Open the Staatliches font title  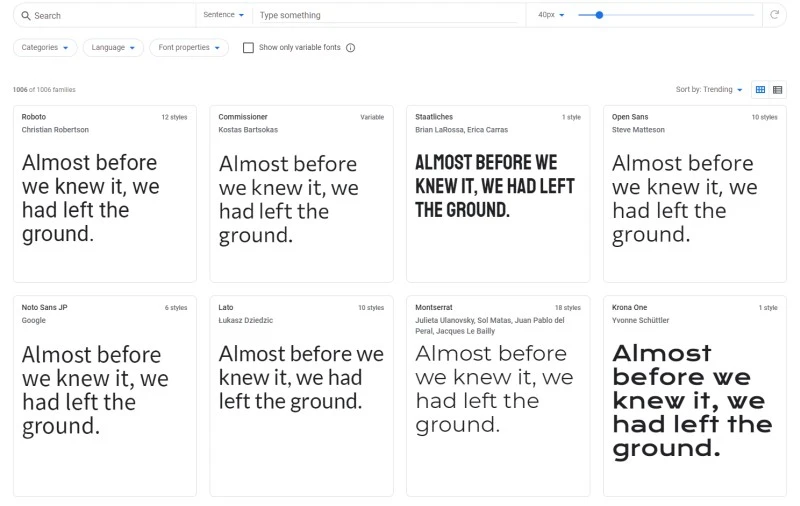click(x=434, y=117)
